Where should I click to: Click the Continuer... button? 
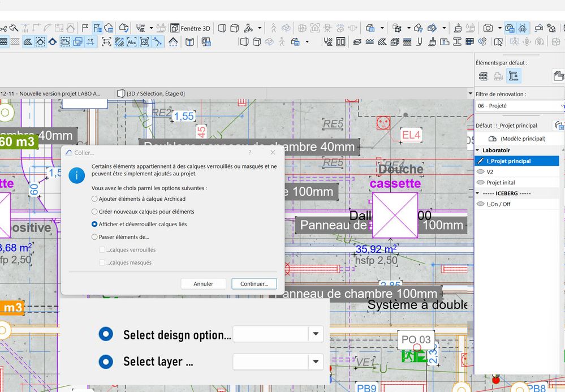254,284
